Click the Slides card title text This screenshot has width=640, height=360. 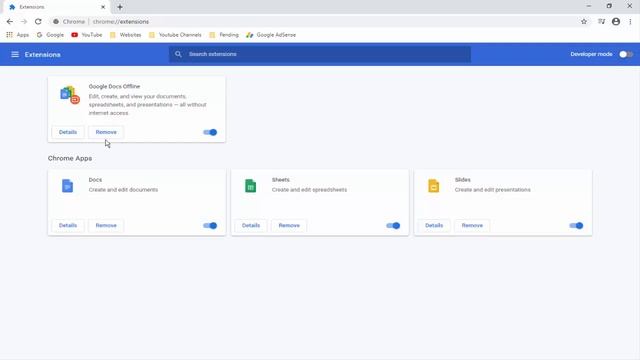(463, 180)
